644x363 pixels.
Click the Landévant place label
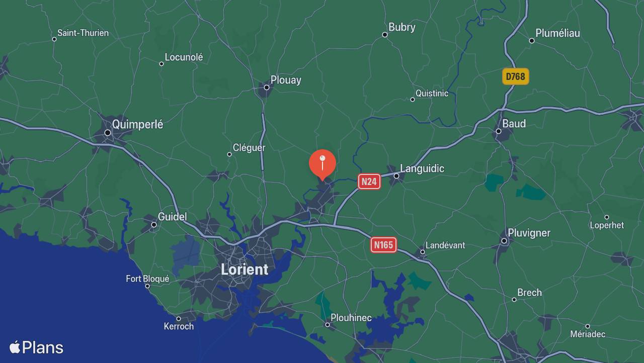click(x=445, y=245)
